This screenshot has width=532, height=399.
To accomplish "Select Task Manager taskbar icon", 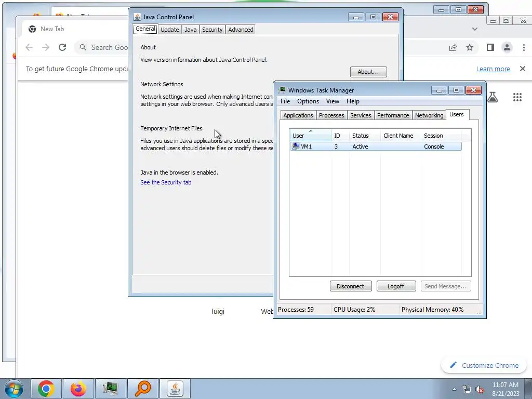I will (110, 389).
